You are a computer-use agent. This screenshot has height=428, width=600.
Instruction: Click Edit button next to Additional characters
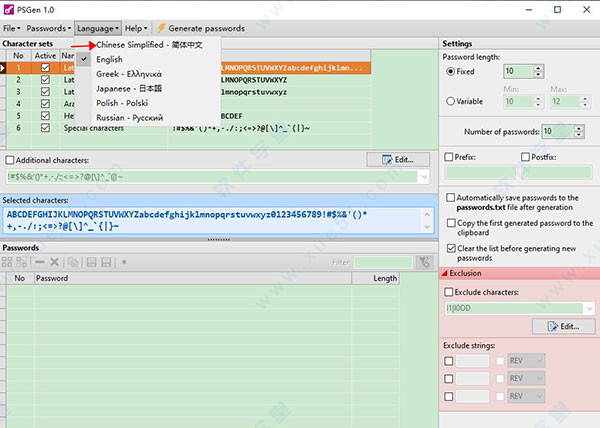[x=398, y=159]
